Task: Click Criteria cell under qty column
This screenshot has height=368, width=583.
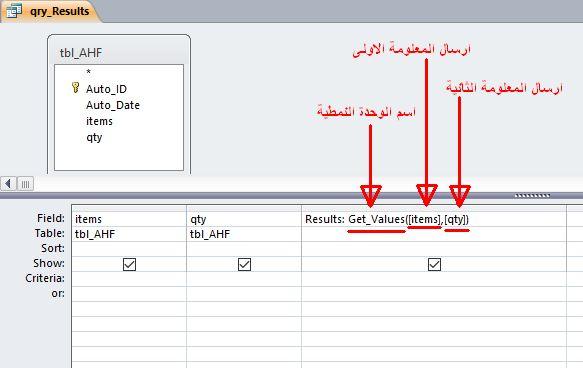Action: pyautogui.click(x=244, y=279)
